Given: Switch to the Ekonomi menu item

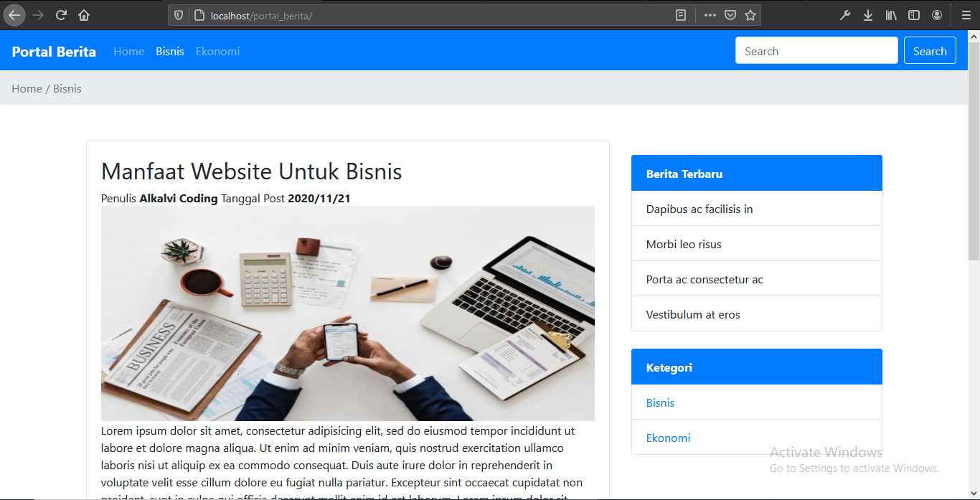Looking at the screenshot, I should coord(217,51).
